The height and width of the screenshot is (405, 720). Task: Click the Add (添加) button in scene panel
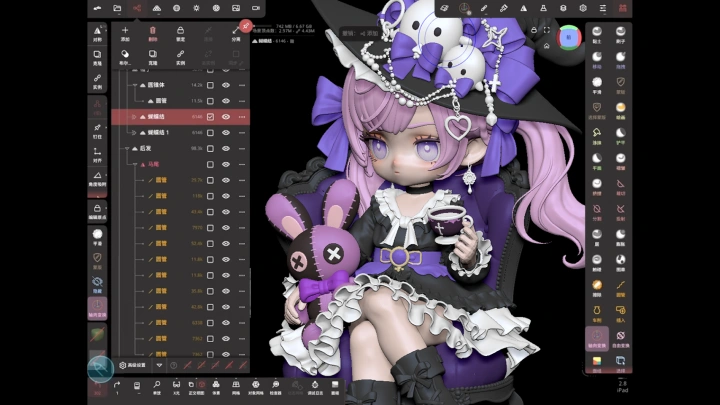pos(125,33)
